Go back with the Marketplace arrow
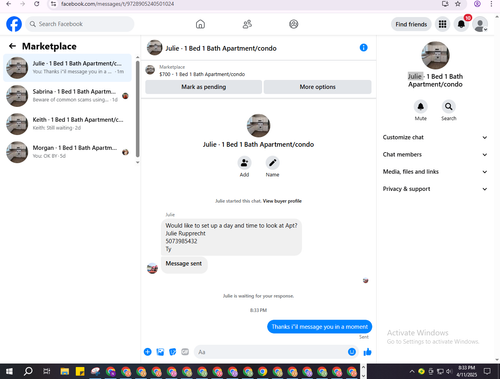Image resolution: width=500 pixels, height=379 pixels. (x=12, y=46)
